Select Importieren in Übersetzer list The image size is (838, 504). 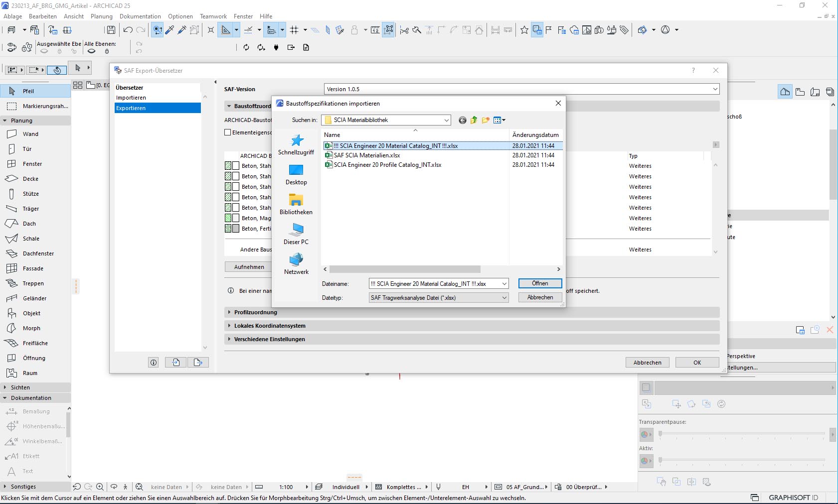(x=131, y=98)
